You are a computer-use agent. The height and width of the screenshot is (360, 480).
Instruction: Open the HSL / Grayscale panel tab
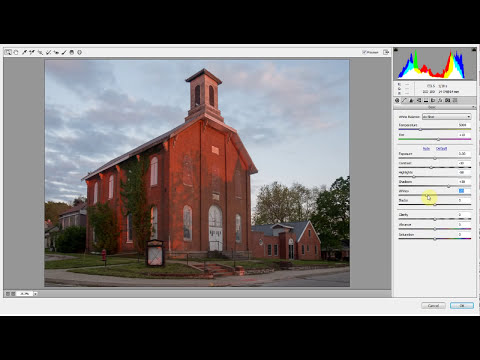(x=419, y=100)
